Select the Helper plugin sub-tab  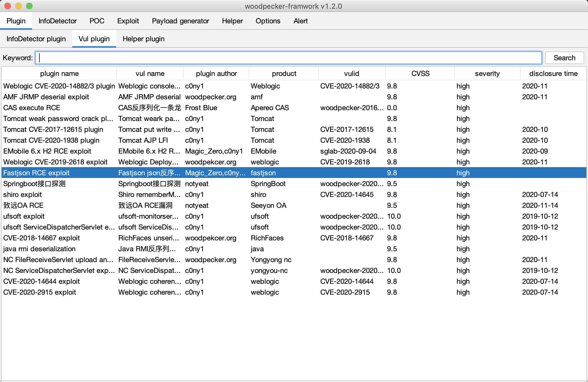point(143,39)
